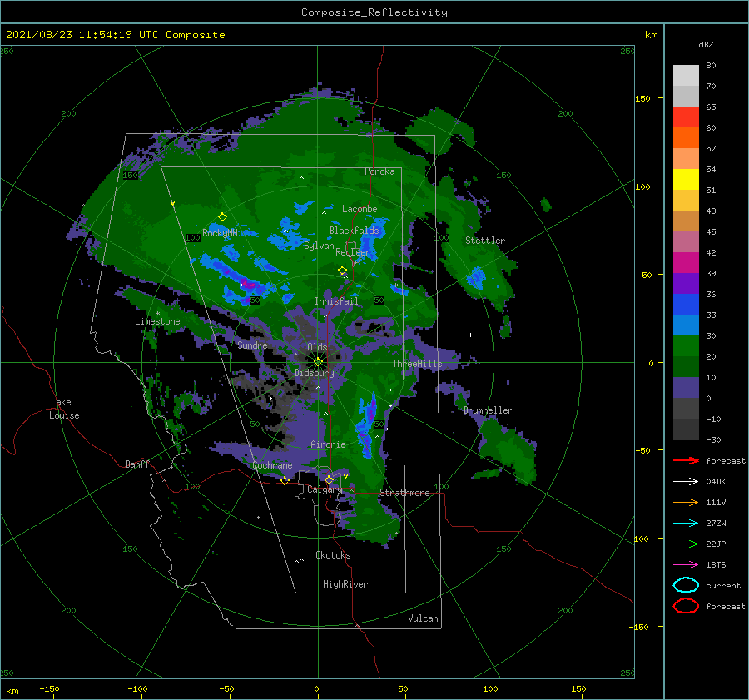Select the blue 36 dBZ color swatch
This screenshot has height=700, width=749.
686,305
